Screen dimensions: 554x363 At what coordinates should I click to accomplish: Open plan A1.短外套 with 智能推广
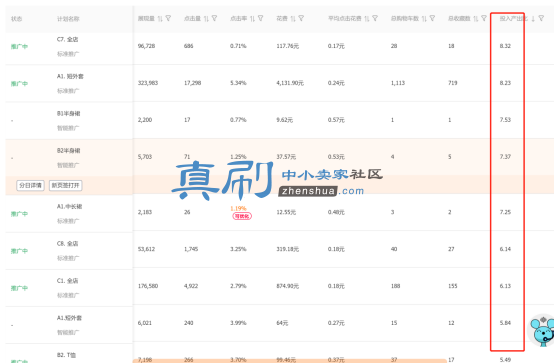(69, 318)
